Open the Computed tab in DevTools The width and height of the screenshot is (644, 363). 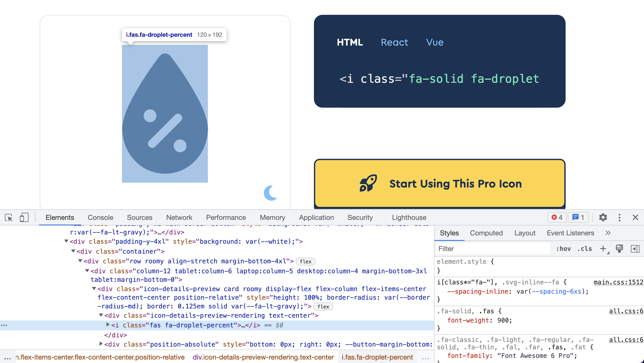[486, 233]
